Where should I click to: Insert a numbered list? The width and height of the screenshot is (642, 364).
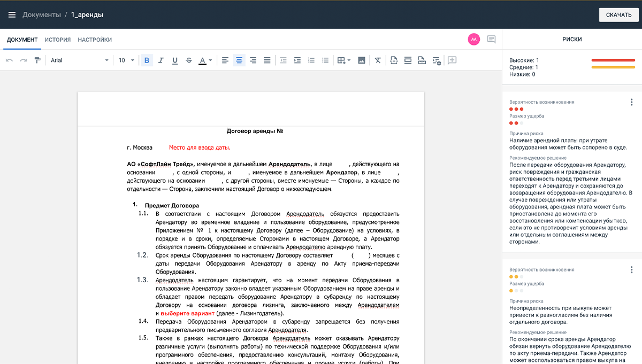(x=311, y=60)
